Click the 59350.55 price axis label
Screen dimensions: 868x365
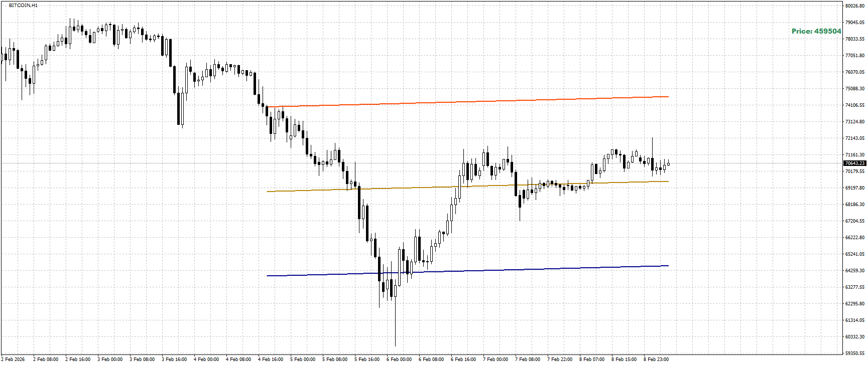854,353
